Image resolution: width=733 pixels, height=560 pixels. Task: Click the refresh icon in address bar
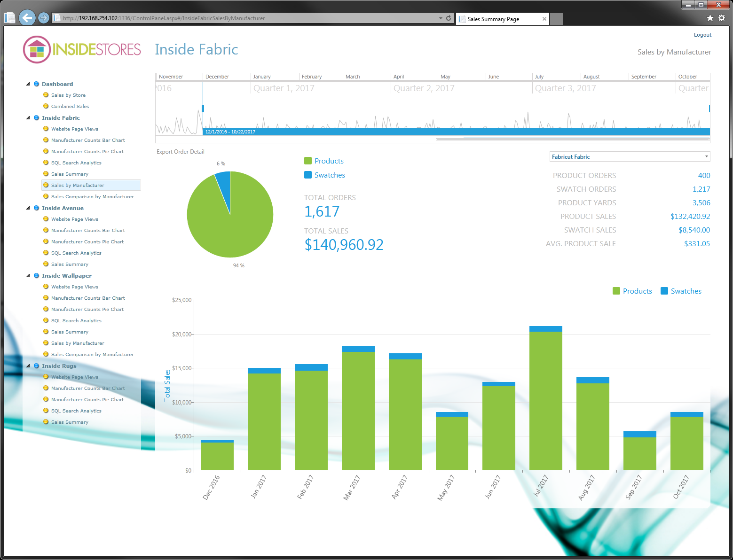(x=449, y=18)
